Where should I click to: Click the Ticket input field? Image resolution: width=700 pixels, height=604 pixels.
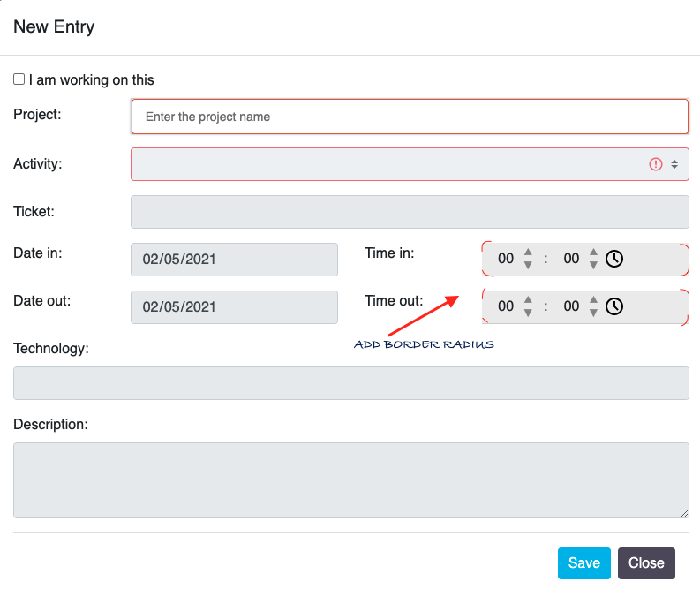(410, 212)
